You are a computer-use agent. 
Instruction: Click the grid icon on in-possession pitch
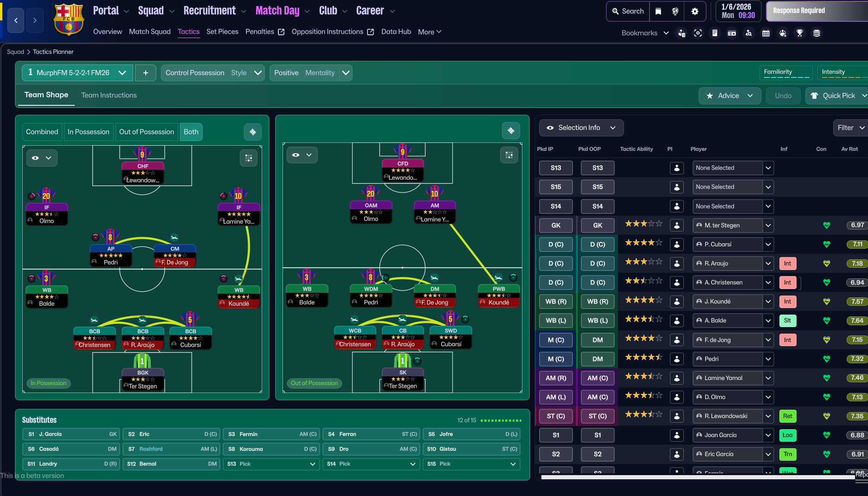249,158
